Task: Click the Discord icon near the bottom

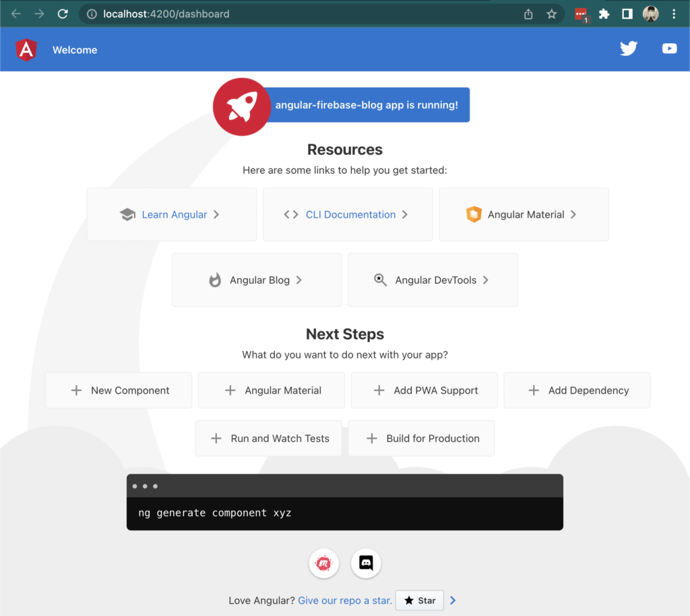Action: tap(366, 563)
